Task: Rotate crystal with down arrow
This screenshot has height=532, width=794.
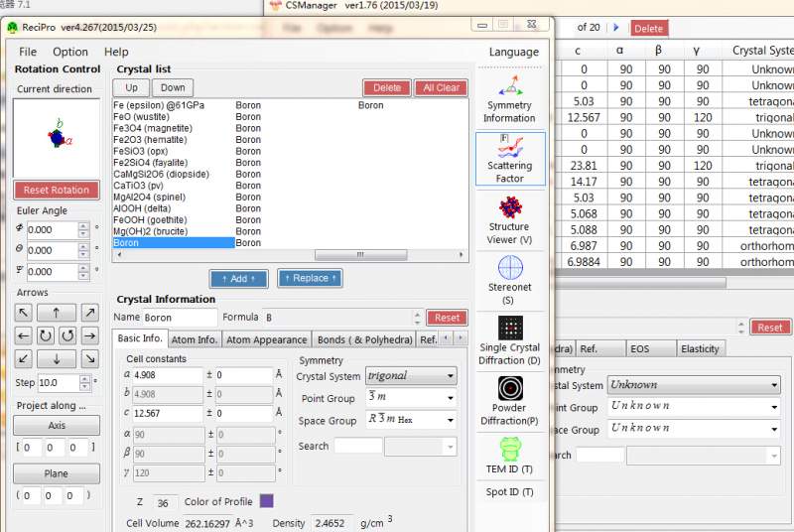Action: click(57, 358)
